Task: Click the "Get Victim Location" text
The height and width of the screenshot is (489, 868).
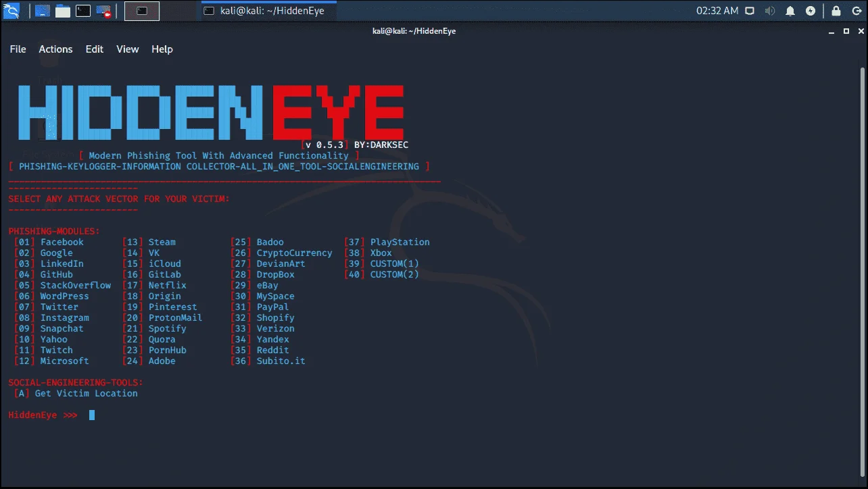Action: [87, 394]
